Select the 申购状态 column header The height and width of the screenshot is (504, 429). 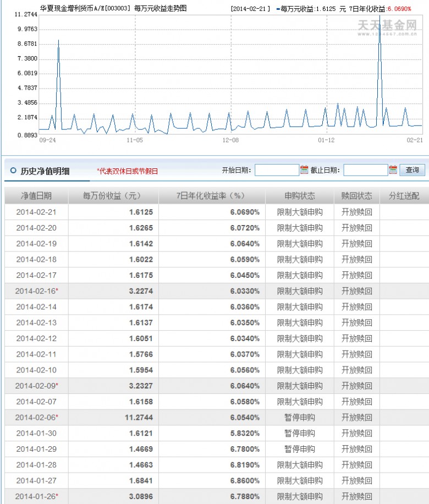click(300, 196)
